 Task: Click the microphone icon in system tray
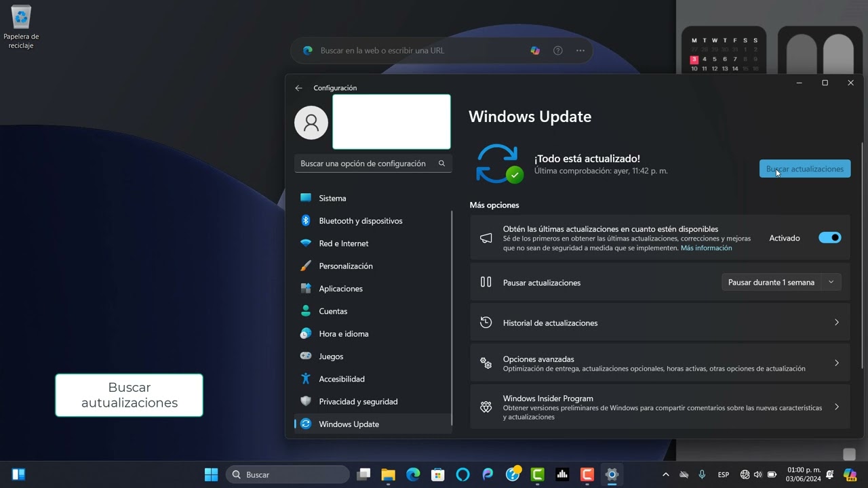702,474
